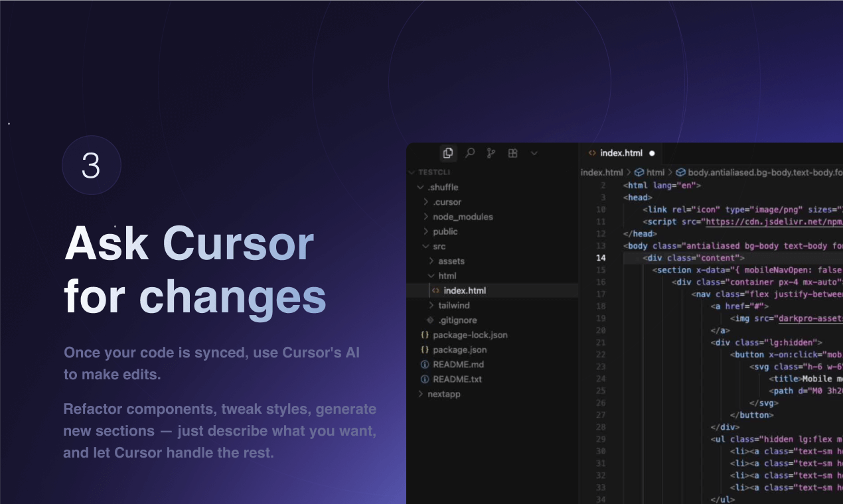Click the code icon beside index.html in tree
The height and width of the screenshot is (504, 843).
point(435,290)
